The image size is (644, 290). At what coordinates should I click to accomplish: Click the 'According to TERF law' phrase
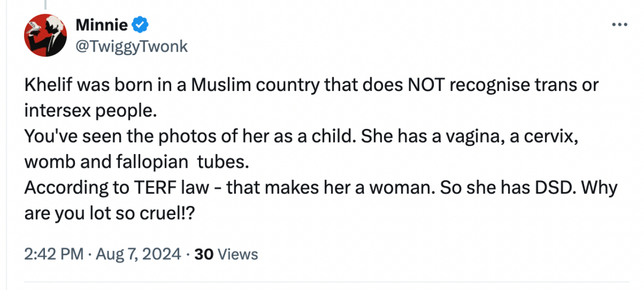(x=116, y=187)
